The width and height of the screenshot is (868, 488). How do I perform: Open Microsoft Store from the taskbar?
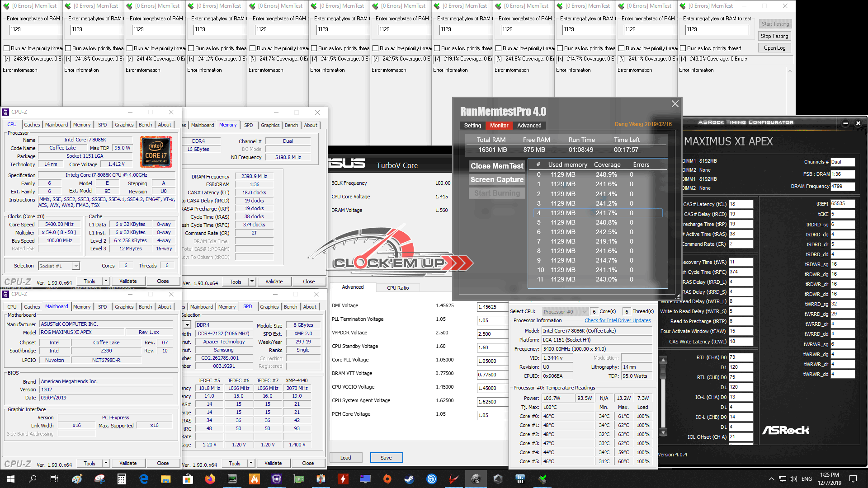tap(188, 479)
